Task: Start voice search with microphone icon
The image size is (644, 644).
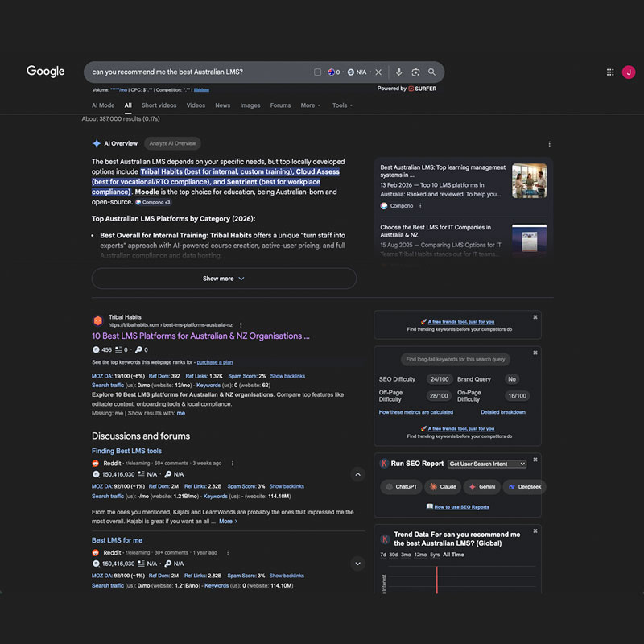Action: [x=398, y=72]
